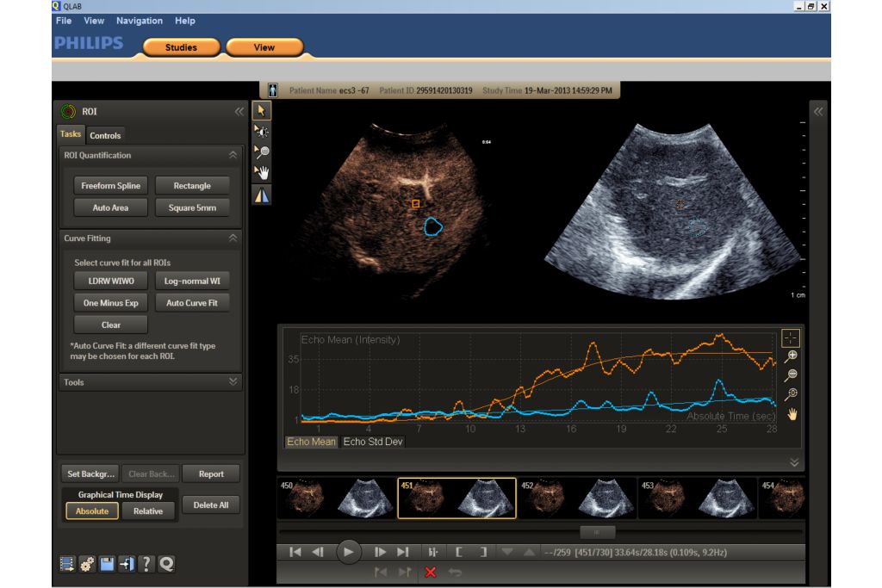Switch to the Tasks tab

pos(71,134)
